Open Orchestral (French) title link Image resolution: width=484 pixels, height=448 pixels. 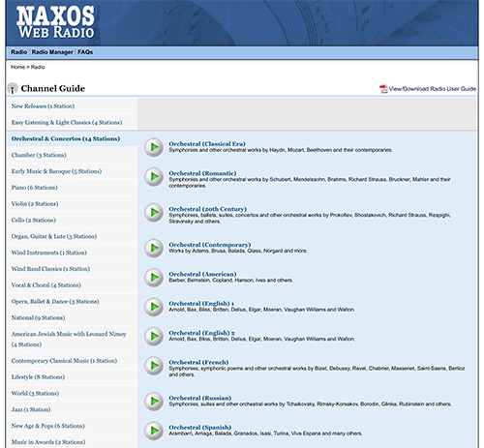(198, 362)
